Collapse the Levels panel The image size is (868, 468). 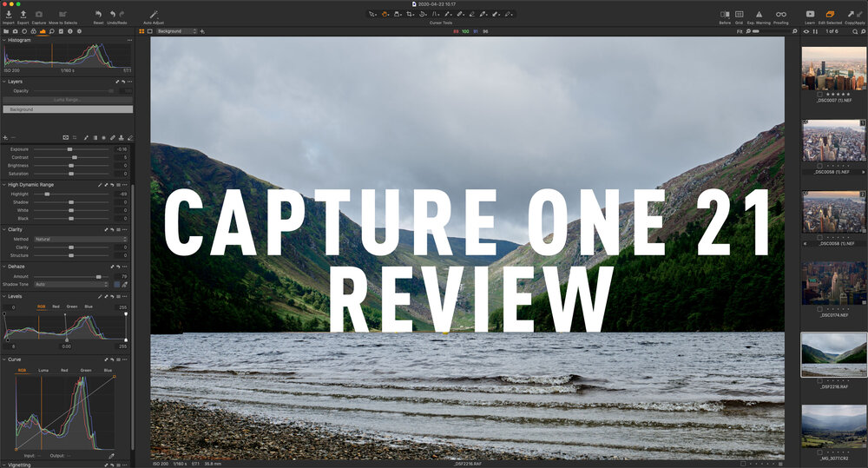[x=3, y=296]
